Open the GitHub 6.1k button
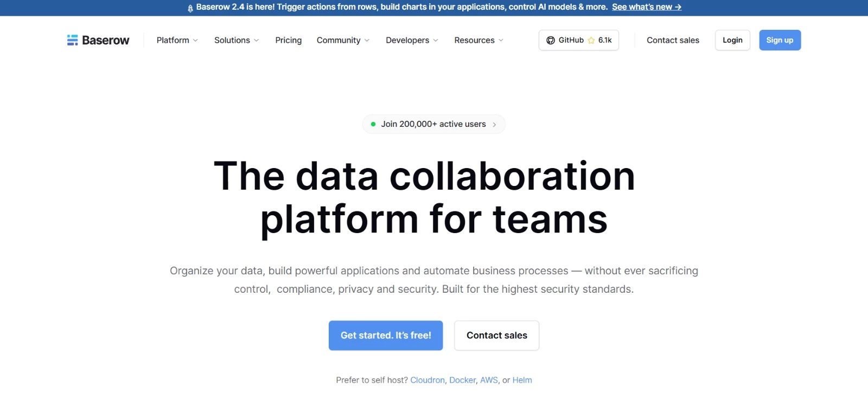This screenshot has height=393, width=868. tap(579, 40)
